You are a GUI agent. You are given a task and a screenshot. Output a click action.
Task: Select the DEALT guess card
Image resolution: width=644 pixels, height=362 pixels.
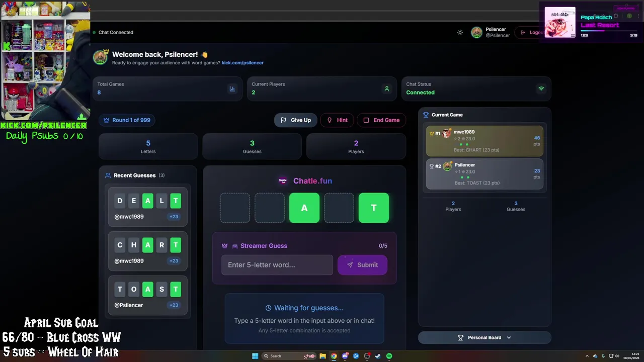(x=147, y=207)
